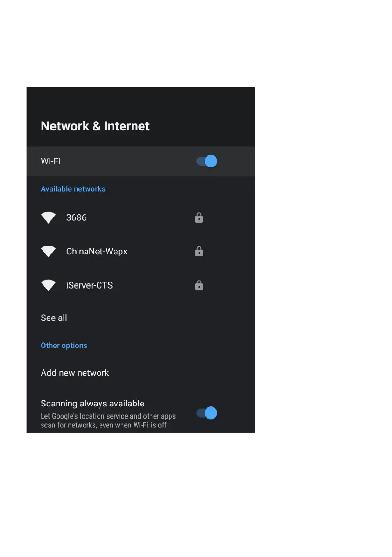Image resolution: width=392 pixels, height=557 pixels.
Task: Disable the Scanning always available switch
Action: 207,413
